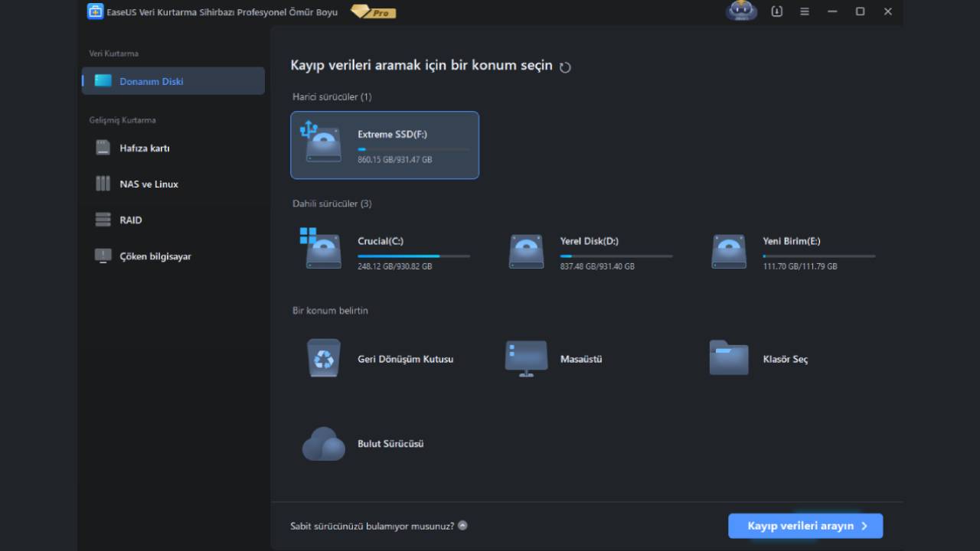Click the Crucial(C:) Windows drive icon
This screenshot has height=551, width=980.
pos(322,248)
